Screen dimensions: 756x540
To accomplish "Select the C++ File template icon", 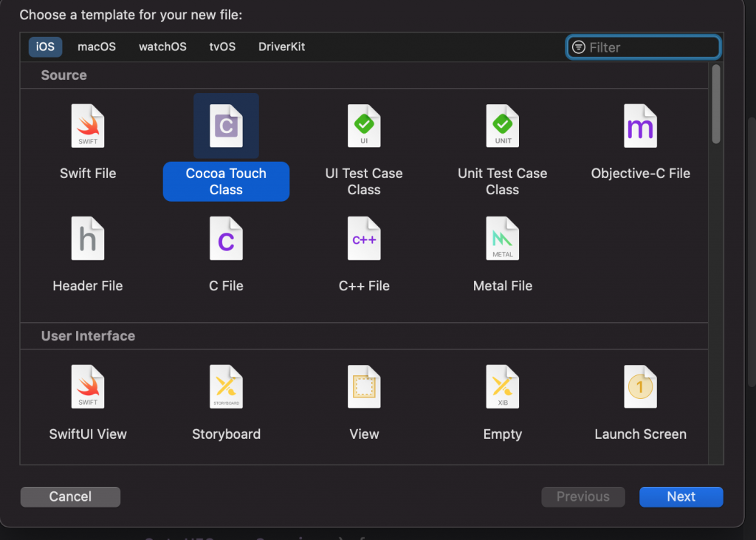I will click(x=364, y=239).
